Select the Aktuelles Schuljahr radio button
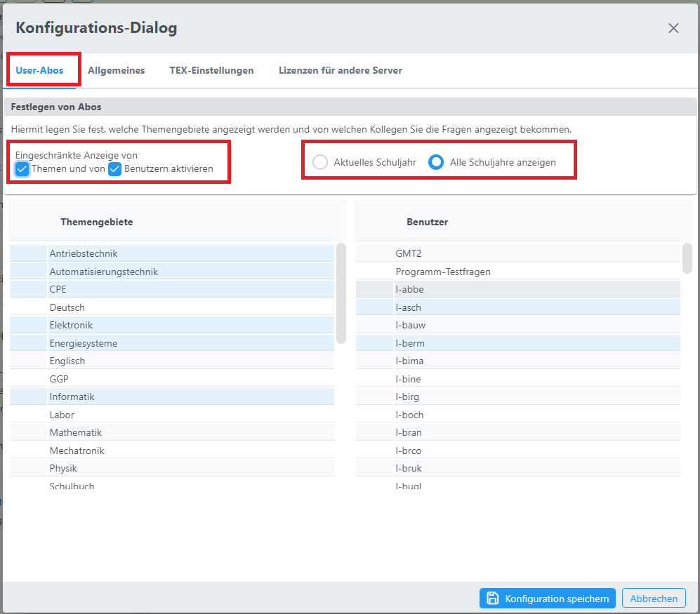 coord(320,162)
